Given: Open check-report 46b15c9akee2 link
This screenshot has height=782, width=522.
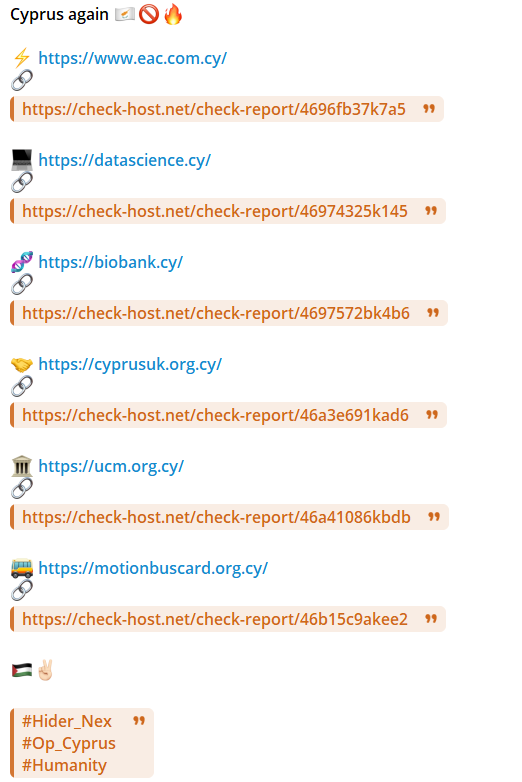Looking at the screenshot, I should point(215,619).
